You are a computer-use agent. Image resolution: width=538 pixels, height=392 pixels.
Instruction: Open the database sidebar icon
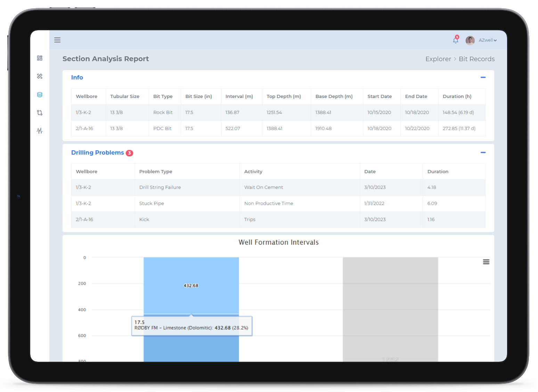[x=40, y=95]
